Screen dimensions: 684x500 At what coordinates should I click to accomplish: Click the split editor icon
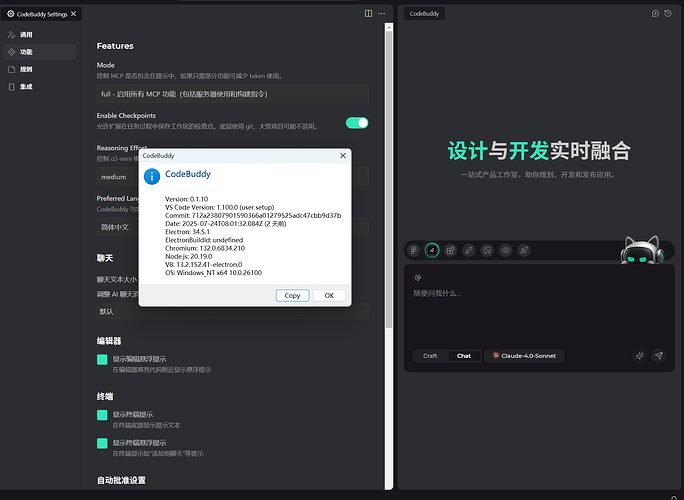[369, 14]
